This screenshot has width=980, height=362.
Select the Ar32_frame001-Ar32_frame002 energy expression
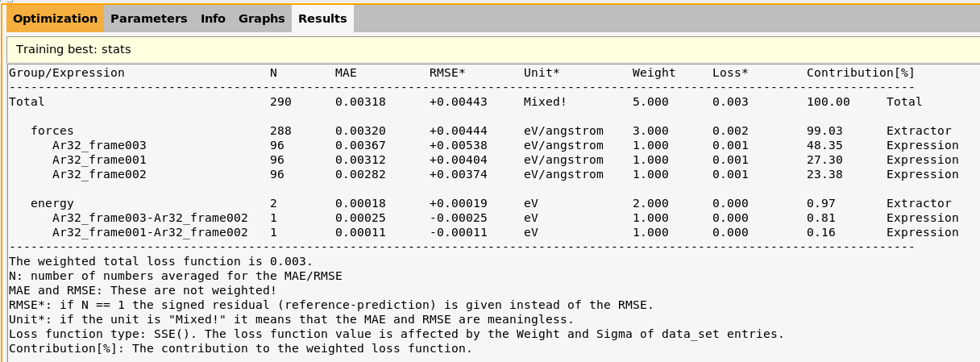click(150, 232)
